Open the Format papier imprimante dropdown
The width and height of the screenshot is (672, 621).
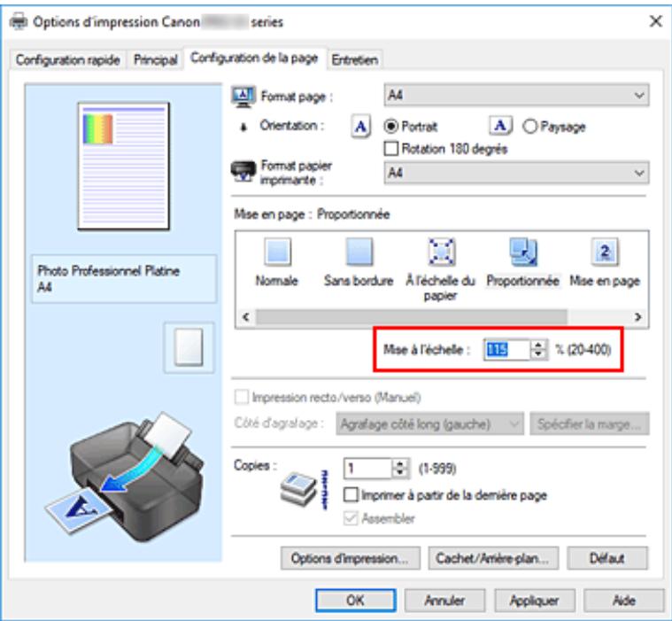point(516,173)
